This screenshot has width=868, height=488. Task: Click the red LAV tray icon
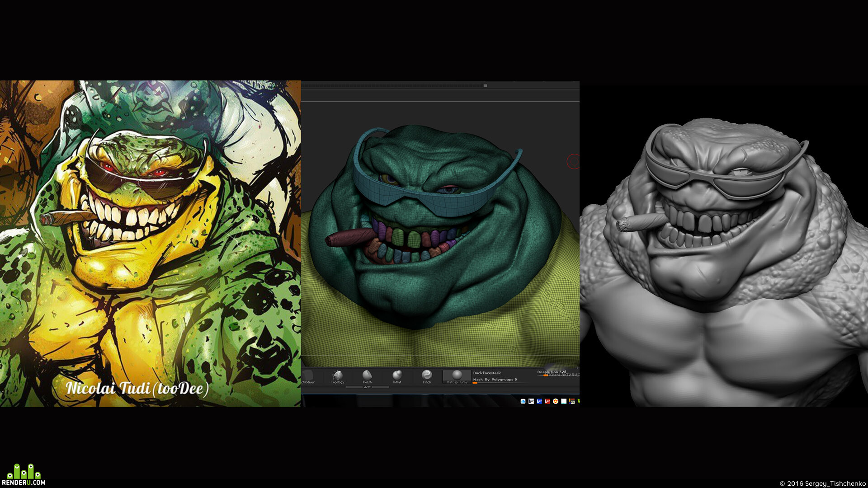coord(547,401)
